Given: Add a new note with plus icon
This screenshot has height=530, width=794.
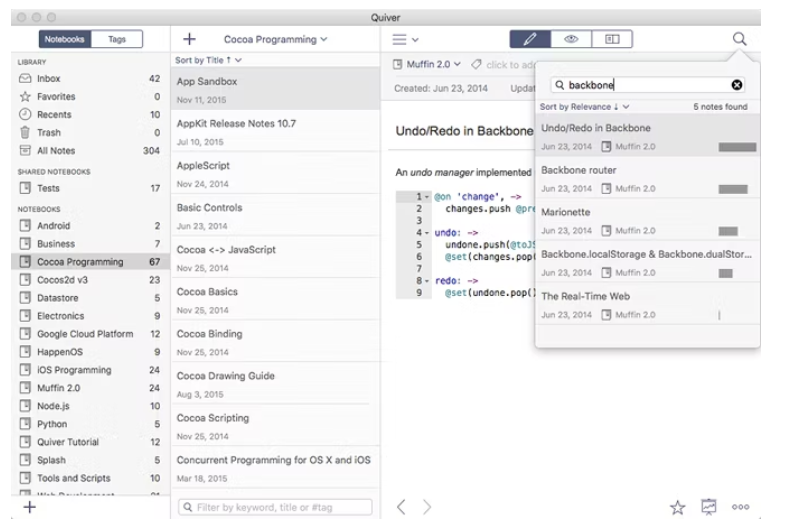Looking at the screenshot, I should pos(189,39).
